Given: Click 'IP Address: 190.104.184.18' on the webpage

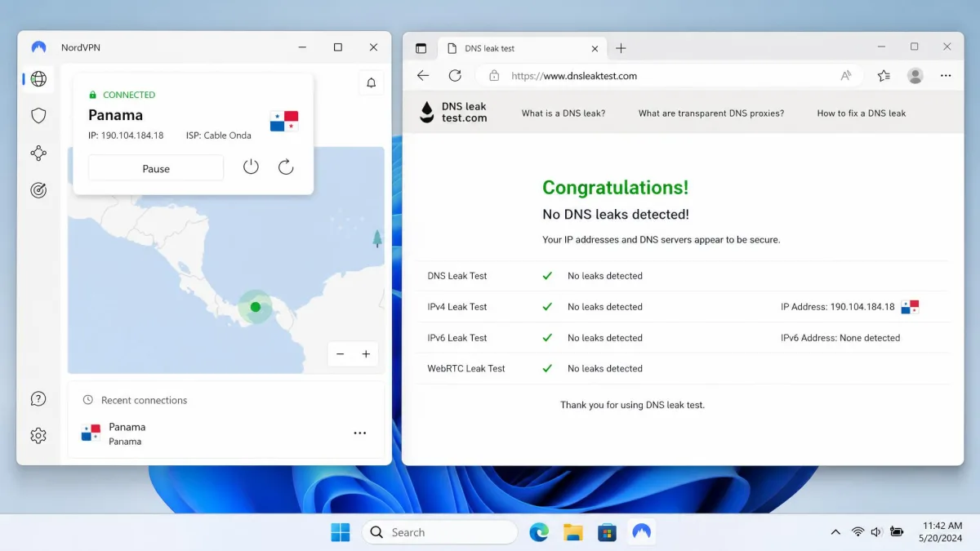Looking at the screenshot, I should pos(838,307).
